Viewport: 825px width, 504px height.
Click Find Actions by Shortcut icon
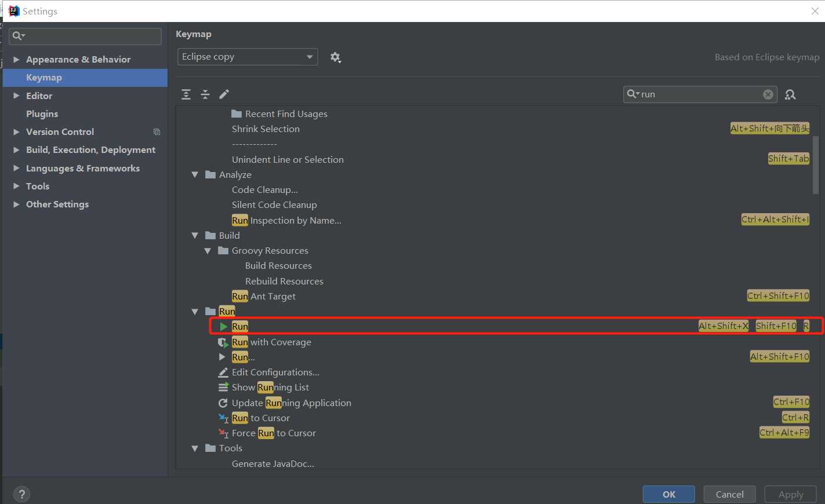[790, 94]
